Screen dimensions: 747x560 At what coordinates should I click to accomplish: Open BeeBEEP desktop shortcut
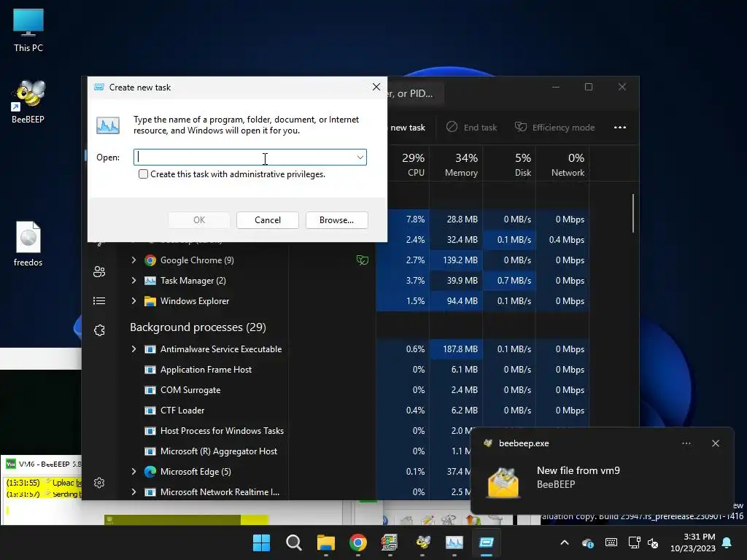pos(28,101)
